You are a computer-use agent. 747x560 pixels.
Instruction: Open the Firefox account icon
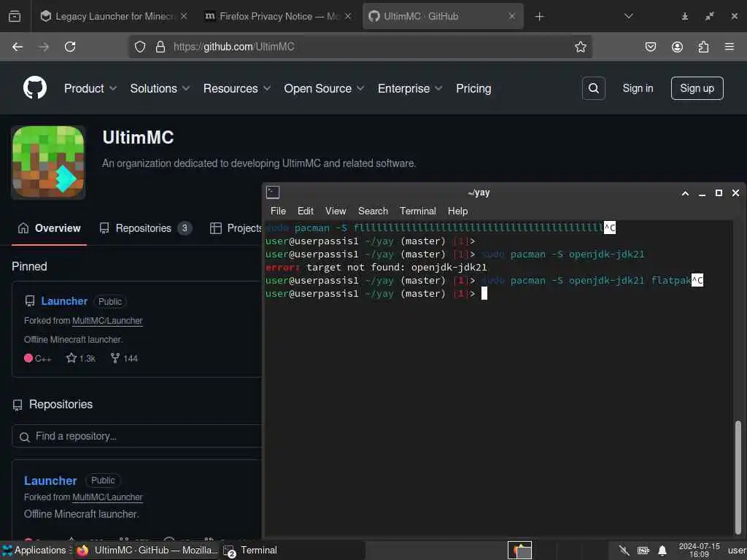pyautogui.click(x=677, y=47)
